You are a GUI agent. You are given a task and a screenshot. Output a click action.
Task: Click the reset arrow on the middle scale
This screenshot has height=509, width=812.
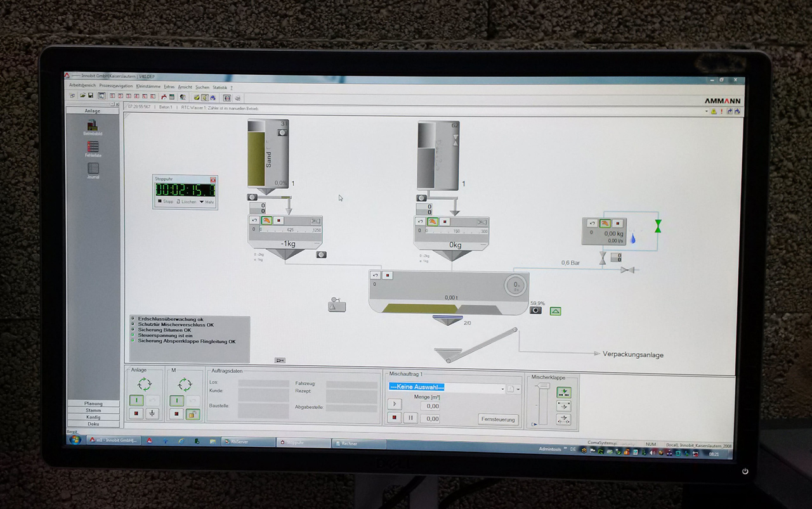pos(420,221)
